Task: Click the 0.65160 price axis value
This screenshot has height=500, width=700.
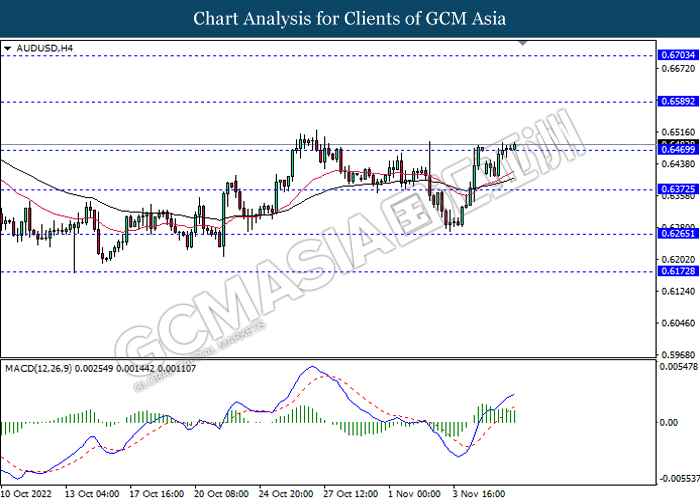Action: coord(678,132)
